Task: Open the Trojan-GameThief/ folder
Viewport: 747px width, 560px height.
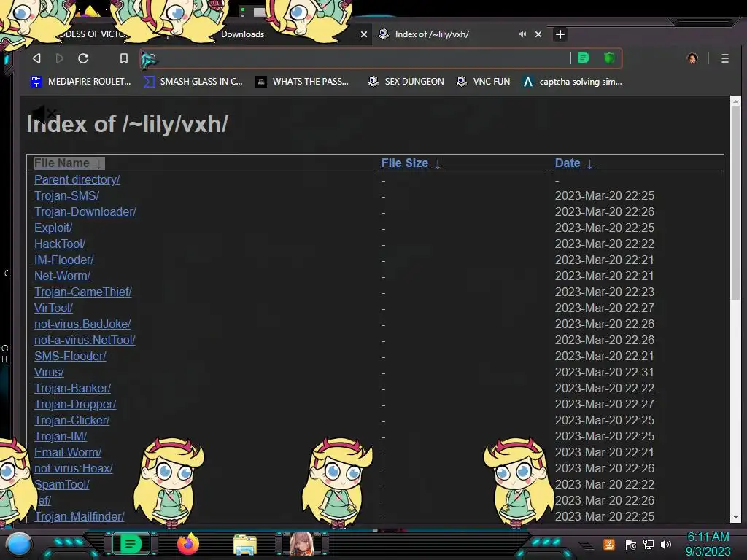Action: click(83, 292)
